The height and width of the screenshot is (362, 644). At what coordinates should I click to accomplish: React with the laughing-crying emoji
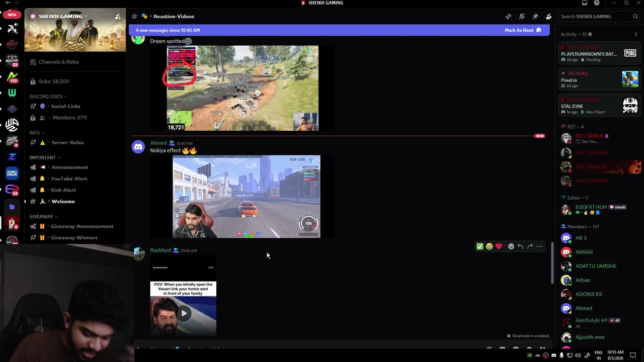coord(489,246)
